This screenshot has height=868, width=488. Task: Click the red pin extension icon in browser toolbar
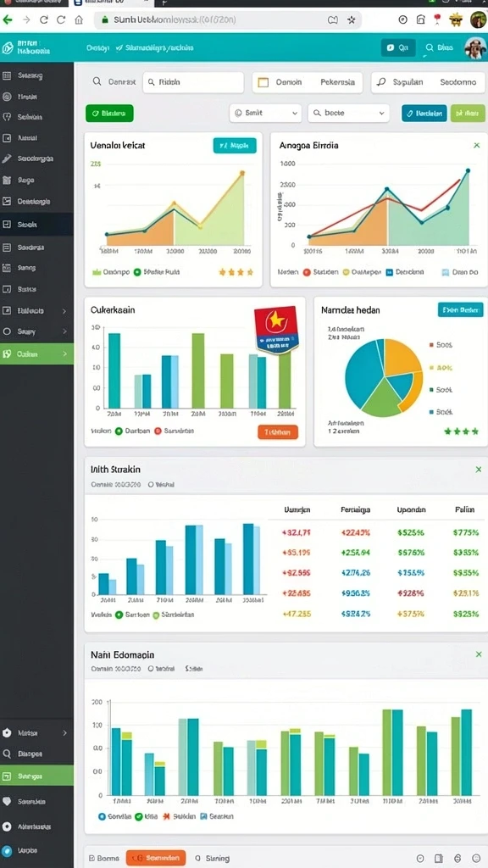(x=438, y=19)
